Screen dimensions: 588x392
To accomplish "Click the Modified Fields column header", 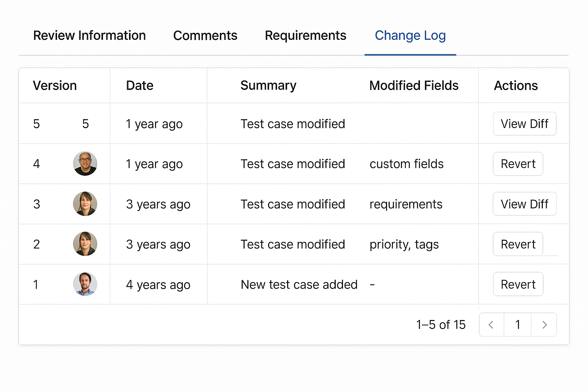I will pos(414,85).
